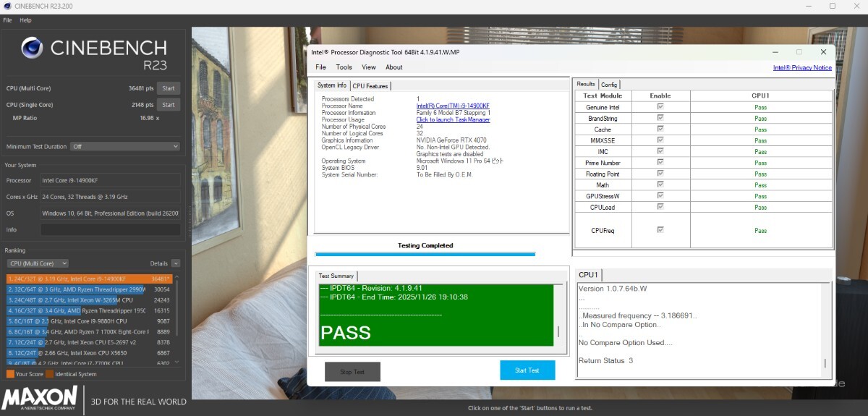
Task: Click the green PASS result text
Action: [x=346, y=333]
